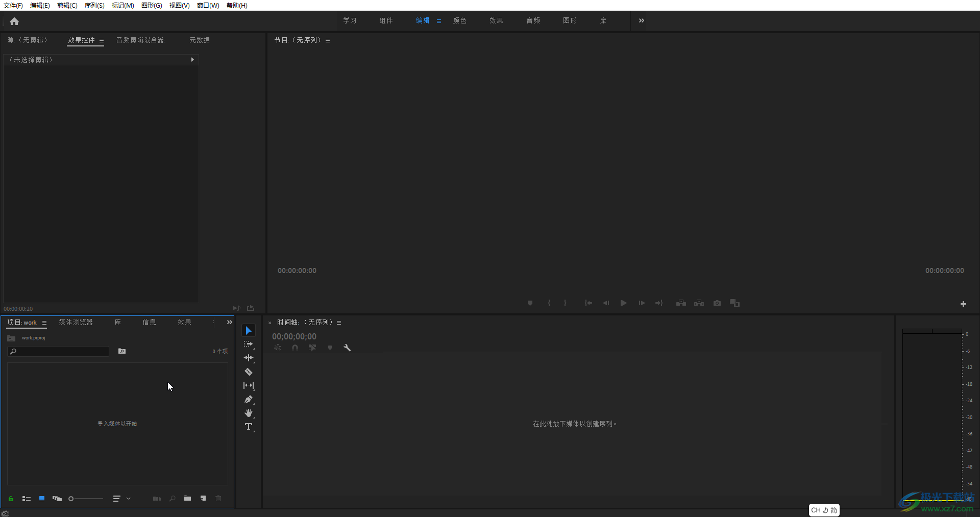Viewport: 980px width, 517px height.
Task: Click New Item icon in project panel
Action: click(203, 499)
